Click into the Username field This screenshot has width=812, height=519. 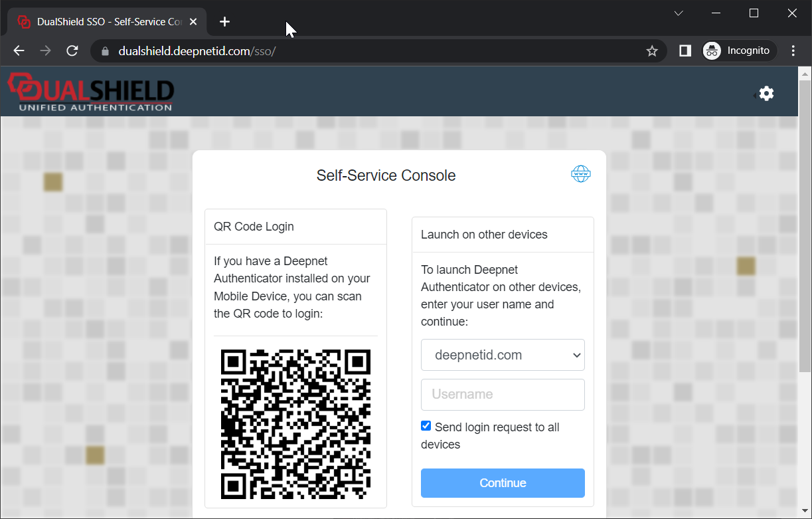point(503,395)
